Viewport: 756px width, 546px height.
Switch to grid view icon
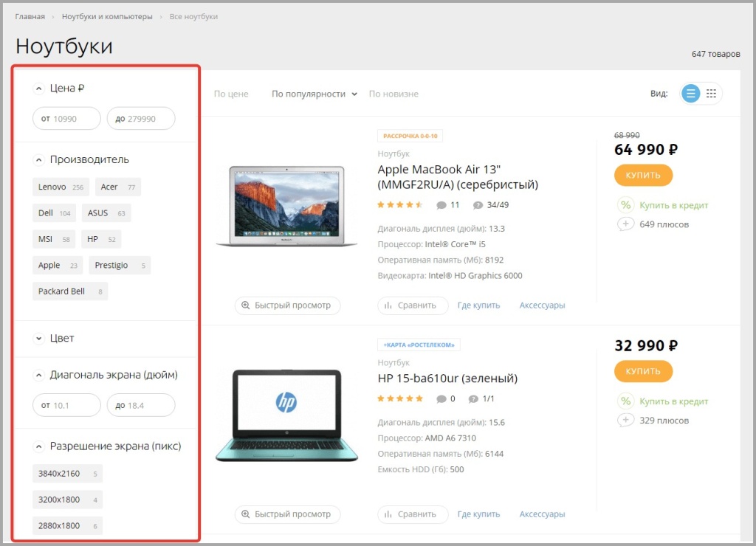711,94
